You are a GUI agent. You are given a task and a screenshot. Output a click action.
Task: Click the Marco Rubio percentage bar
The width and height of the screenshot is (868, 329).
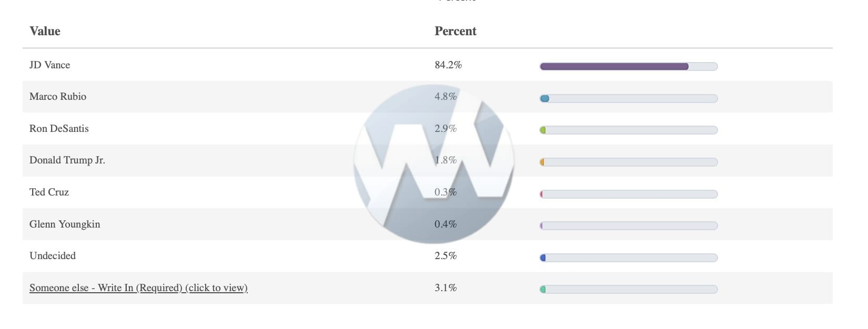[x=628, y=99]
